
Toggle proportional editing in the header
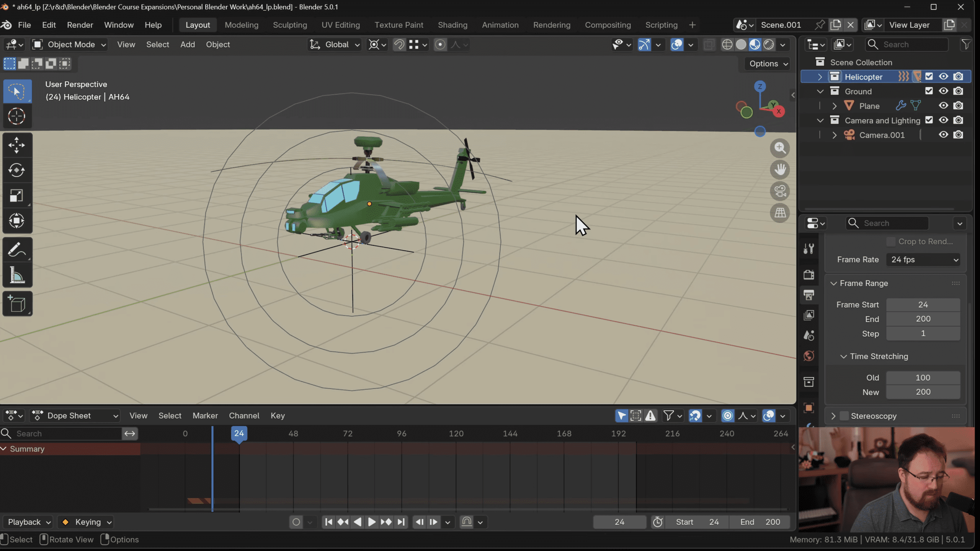tap(440, 44)
